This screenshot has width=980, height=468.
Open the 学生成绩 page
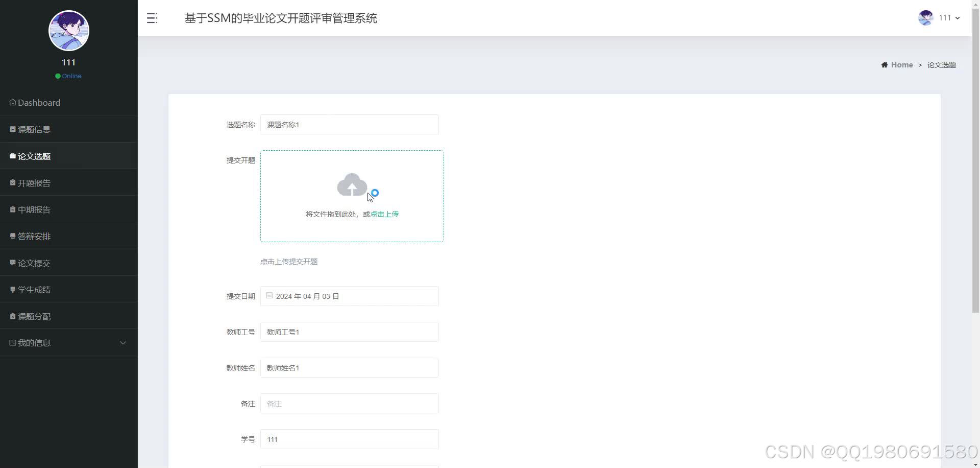click(34, 289)
